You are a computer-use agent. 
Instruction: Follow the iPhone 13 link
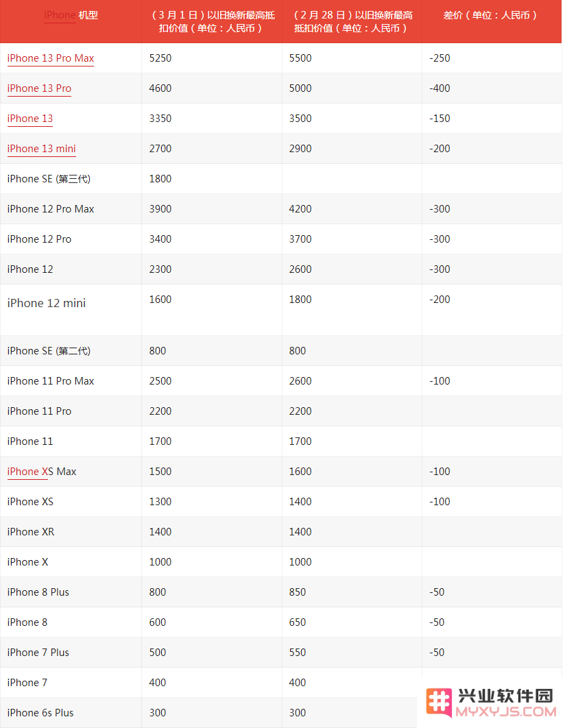click(x=30, y=119)
